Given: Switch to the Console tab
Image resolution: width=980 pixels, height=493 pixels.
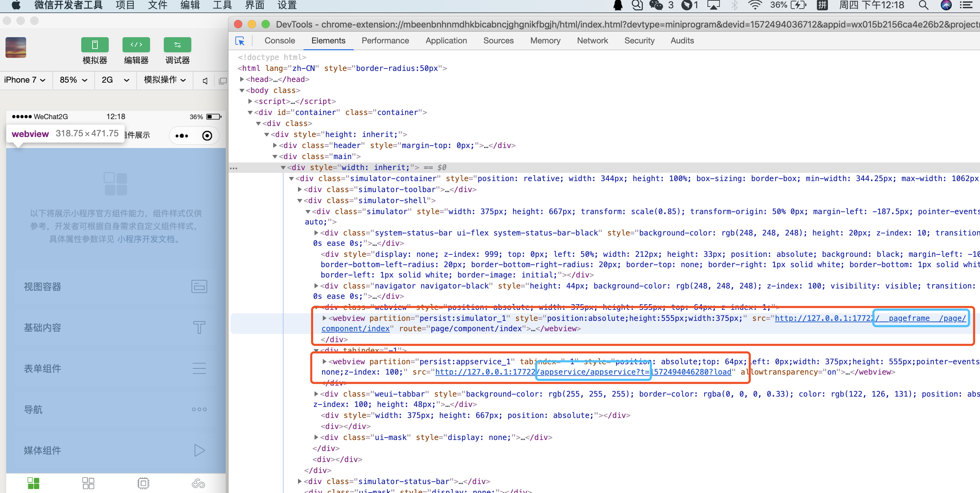Looking at the screenshot, I should click(279, 41).
